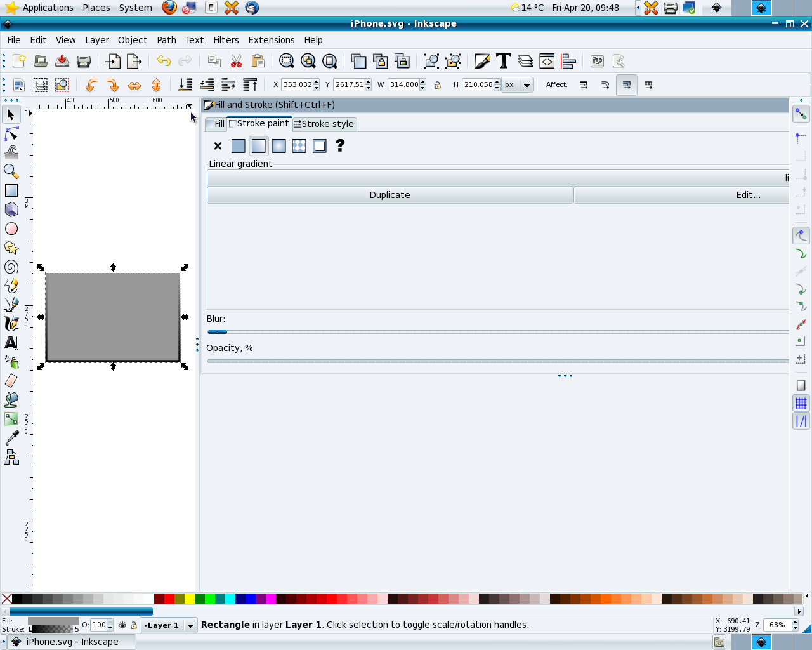Screen dimensions: 812x650
Task: Open the Layer 1 selector dropdown
Action: coord(190,625)
